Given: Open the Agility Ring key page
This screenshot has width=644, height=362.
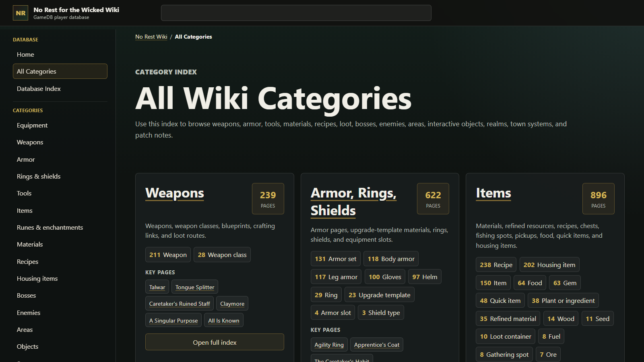Looking at the screenshot, I should (x=329, y=345).
